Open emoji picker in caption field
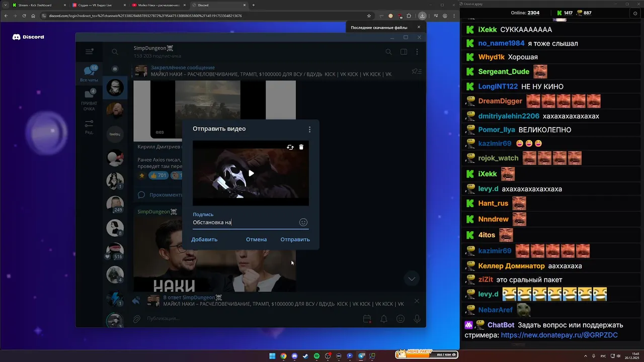 tap(303, 222)
